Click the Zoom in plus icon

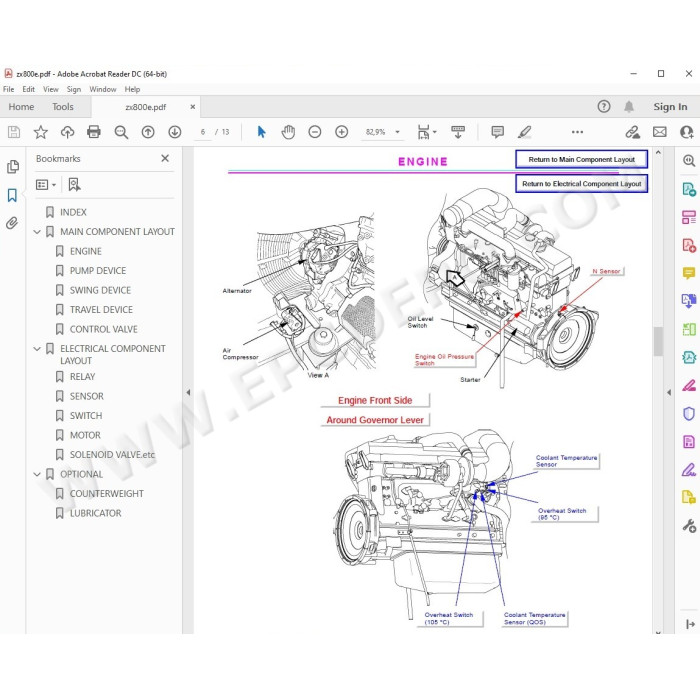pos(342,132)
